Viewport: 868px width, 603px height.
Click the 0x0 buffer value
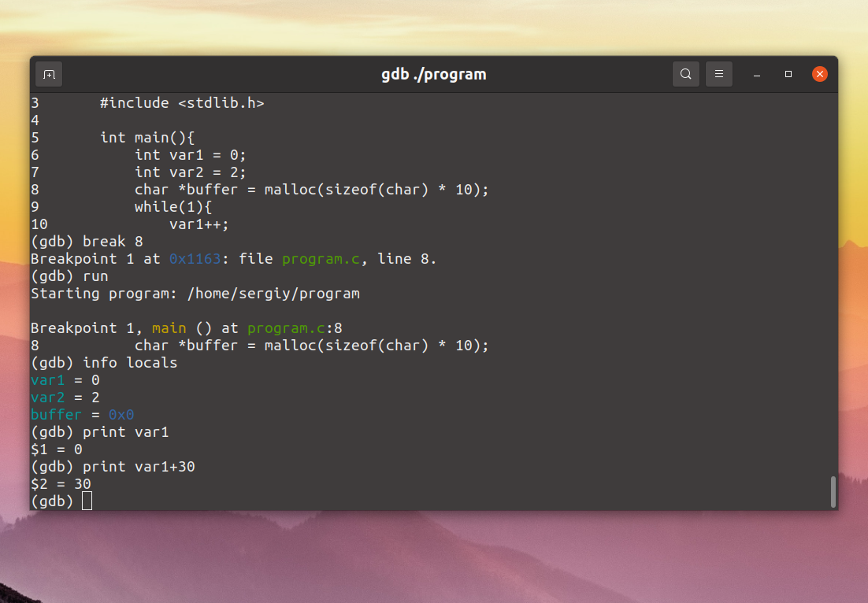tap(121, 414)
